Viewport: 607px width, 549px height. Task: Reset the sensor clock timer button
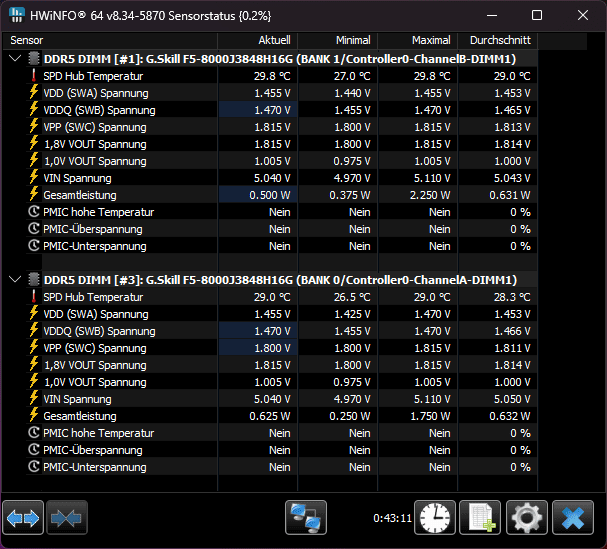pos(435,518)
